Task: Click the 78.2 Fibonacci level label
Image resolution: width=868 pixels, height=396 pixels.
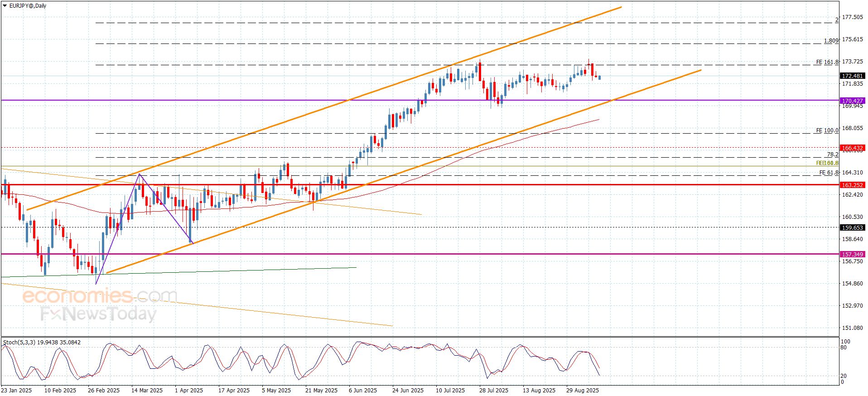Action: coord(833,155)
